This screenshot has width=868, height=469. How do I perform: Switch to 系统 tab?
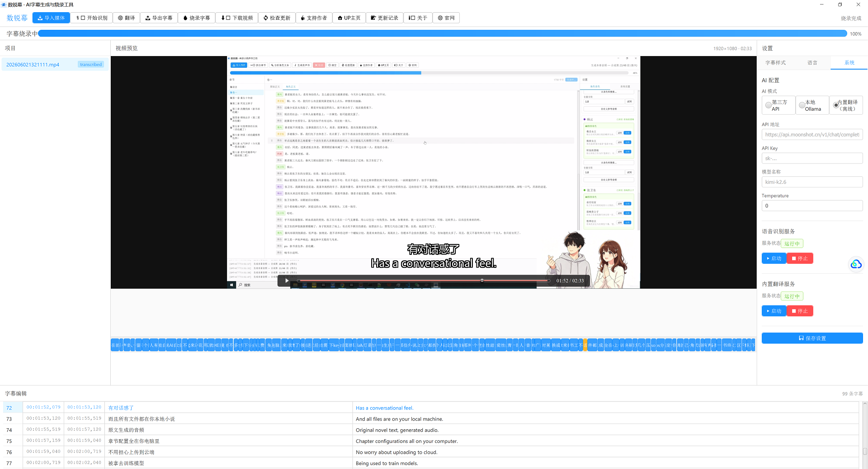tap(849, 63)
